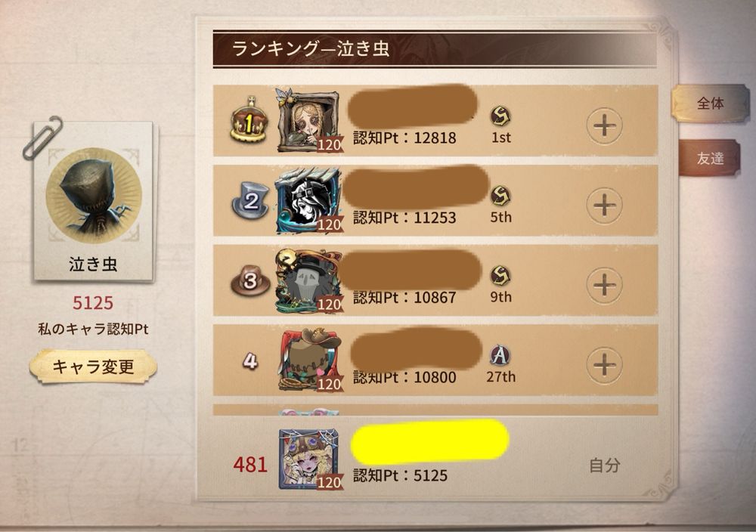Tap plus icon on 10867 Pt row

click(604, 286)
